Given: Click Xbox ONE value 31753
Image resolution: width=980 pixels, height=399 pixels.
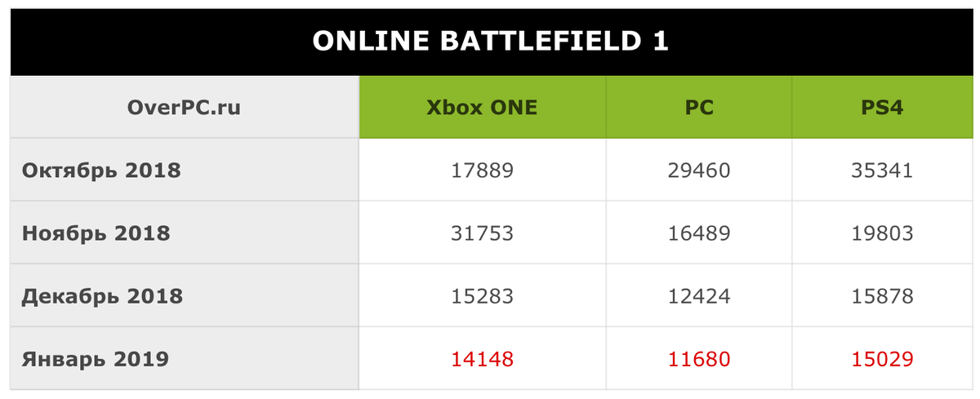Looking at the screenshot, I should 482,233.
